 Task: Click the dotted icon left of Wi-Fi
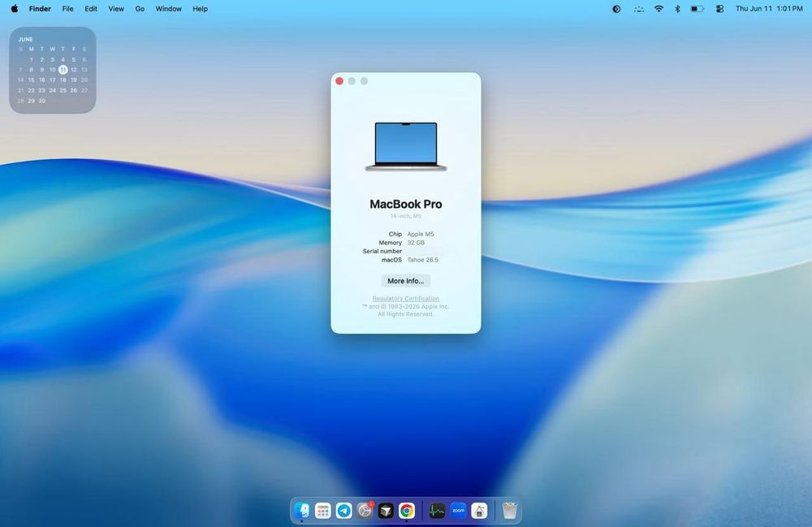638,9
